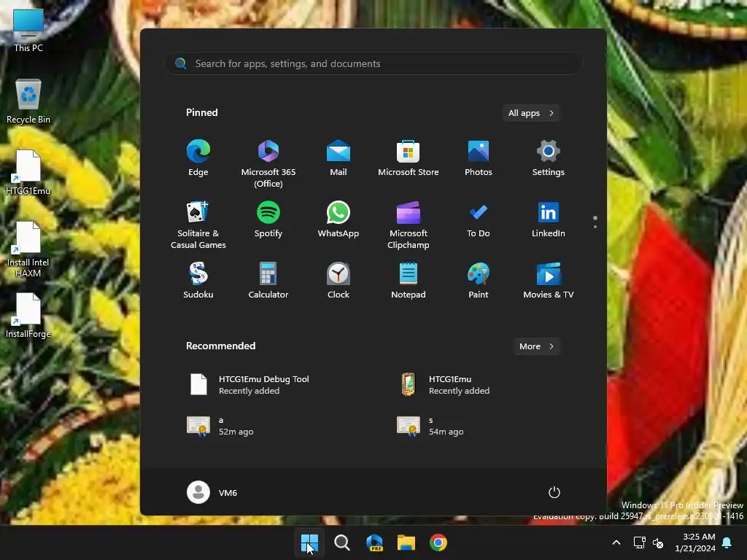Screen dimensions: 747x560
Task: Open the Clock app
Action: pos(338,281)
